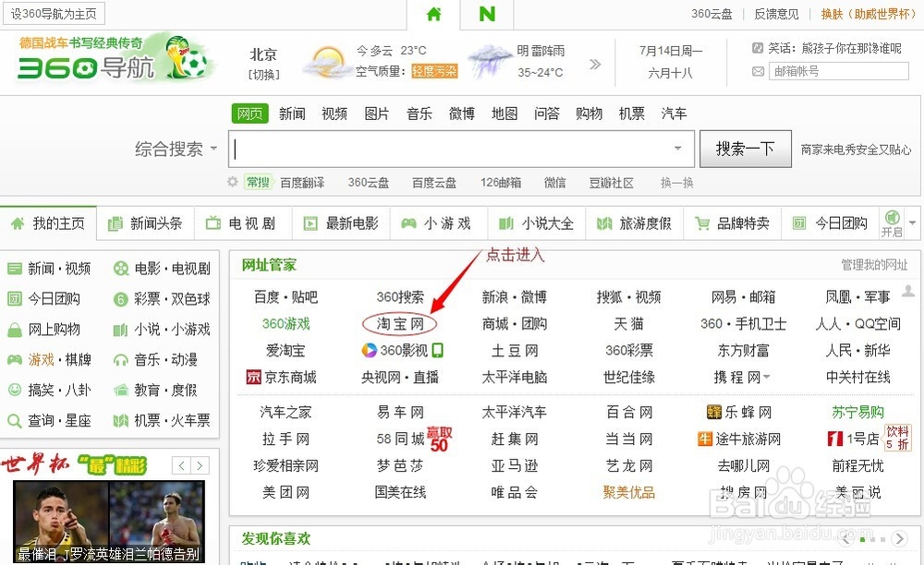Click the 音乐·动漫 headphone icon
Viewport: 924px width, 565px height.
click(121, 360)
